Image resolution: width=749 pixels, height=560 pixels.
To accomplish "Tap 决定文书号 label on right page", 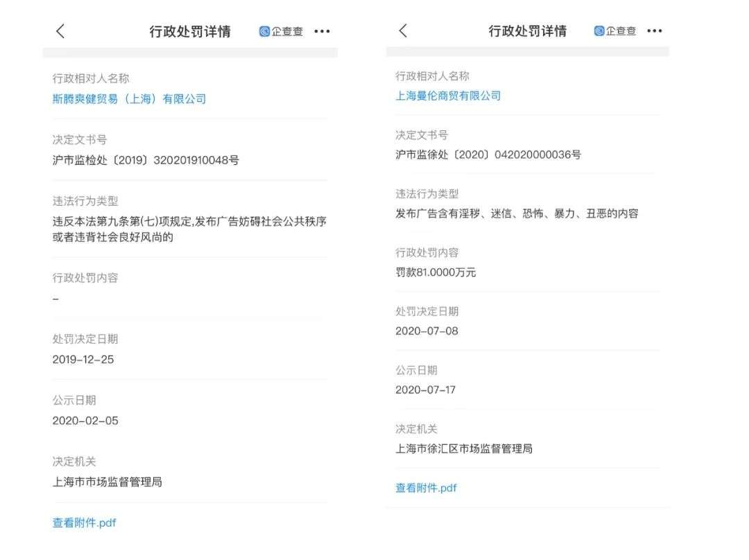I will [x=422, y=135].
